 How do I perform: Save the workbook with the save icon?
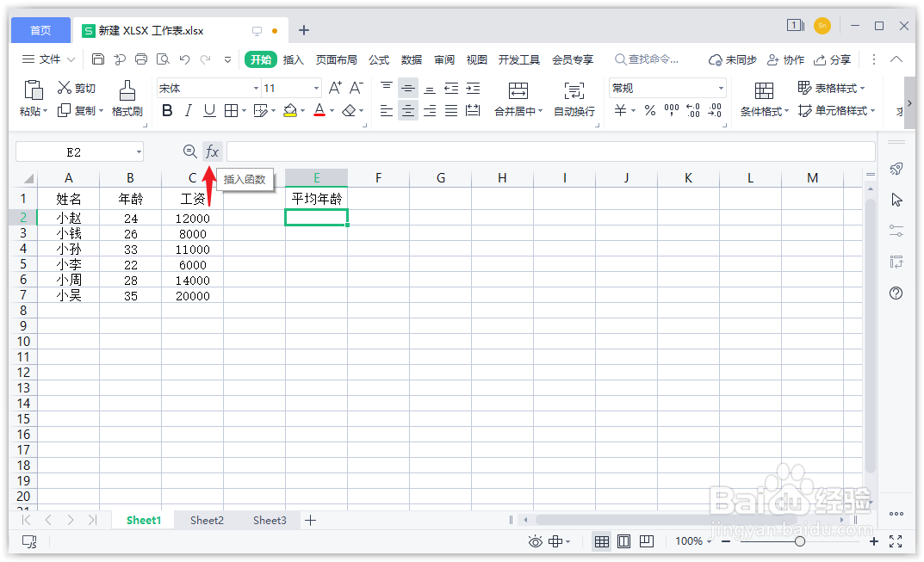(x=98, y=59)
